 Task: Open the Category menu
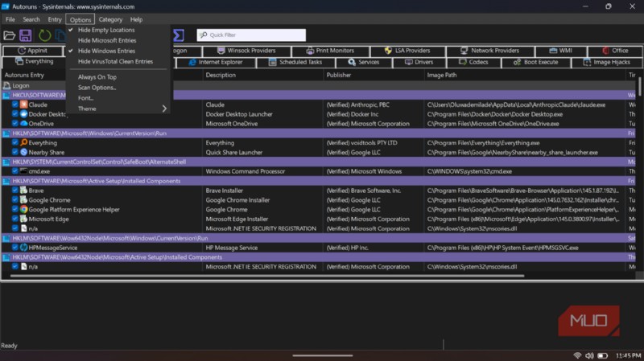pyautogui.click(x=110, y=19)
